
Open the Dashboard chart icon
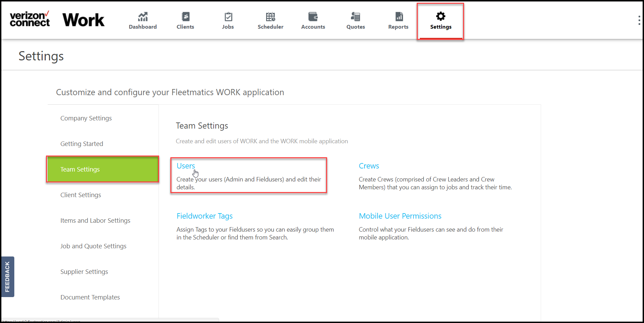coord(143,16)
